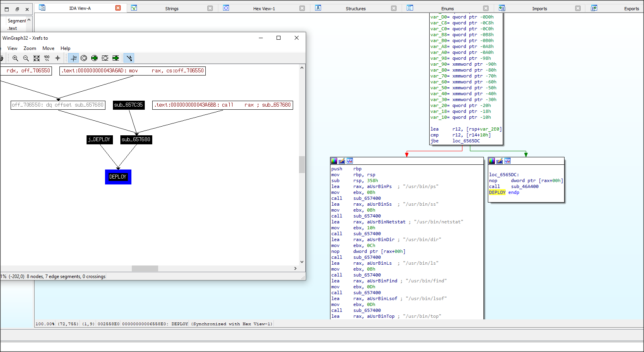644x352 pixels.
Task: Switch to the Strings tab
Action: (x=172, y=9)
